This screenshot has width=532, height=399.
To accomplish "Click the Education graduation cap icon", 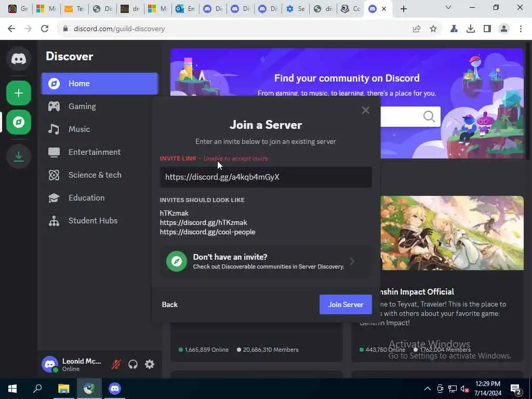I will pos(54,198).
